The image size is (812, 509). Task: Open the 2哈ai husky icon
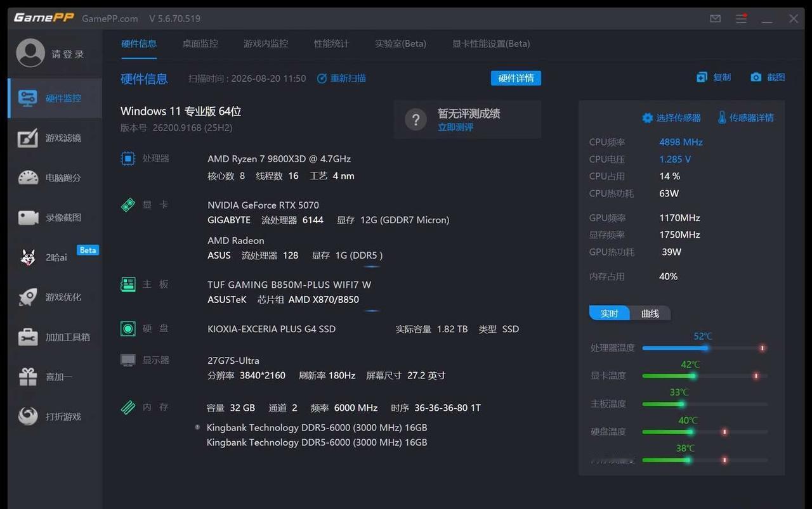tap(28, 257)
